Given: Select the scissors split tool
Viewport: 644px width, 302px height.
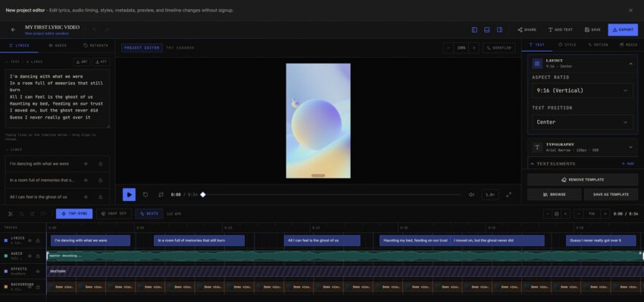Looking at the screenshot, I should pos(11,214).
